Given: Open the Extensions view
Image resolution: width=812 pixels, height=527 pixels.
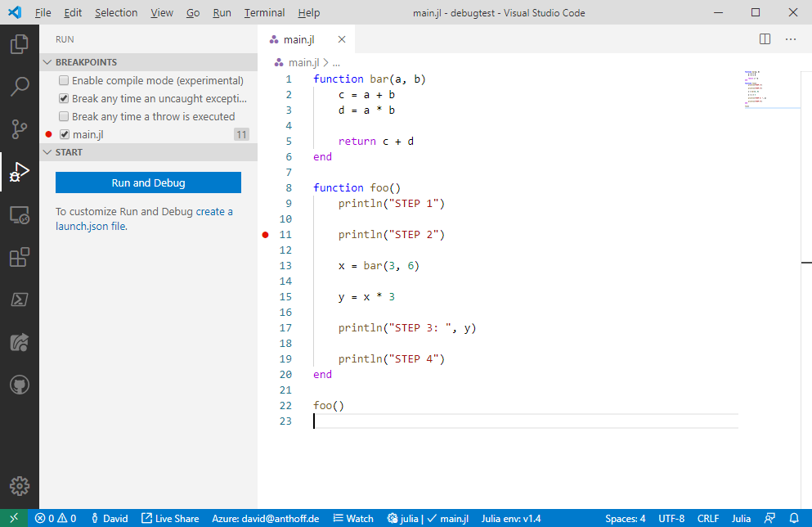Looking at the screenshot, I should tap(20, 257).
